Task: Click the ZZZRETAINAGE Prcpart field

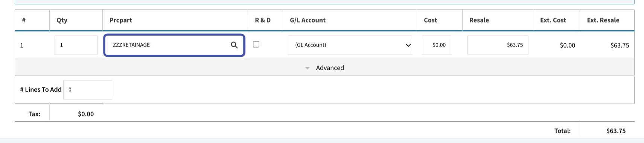Action: (174, 45)
